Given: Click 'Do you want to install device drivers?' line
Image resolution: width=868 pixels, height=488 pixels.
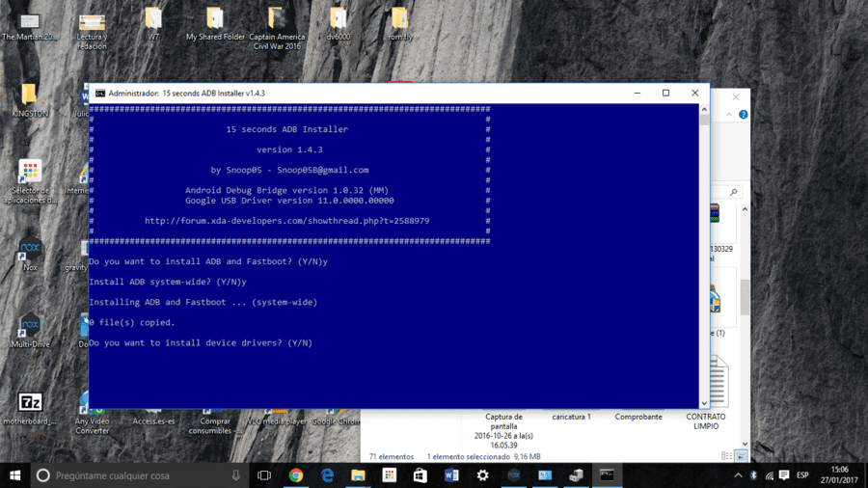Looking at the screenshot, I should click(x=201, y=343).
